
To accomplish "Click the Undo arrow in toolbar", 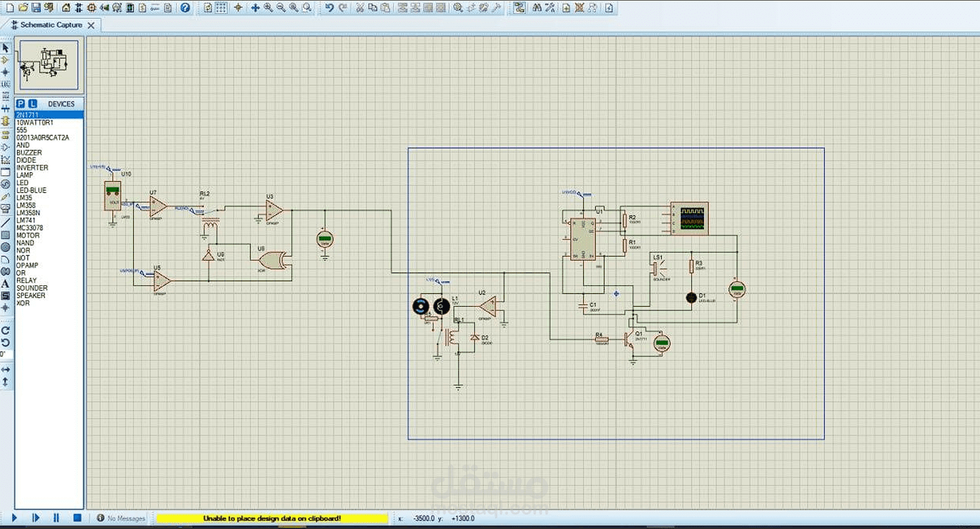I will click(x=329, y=7).
